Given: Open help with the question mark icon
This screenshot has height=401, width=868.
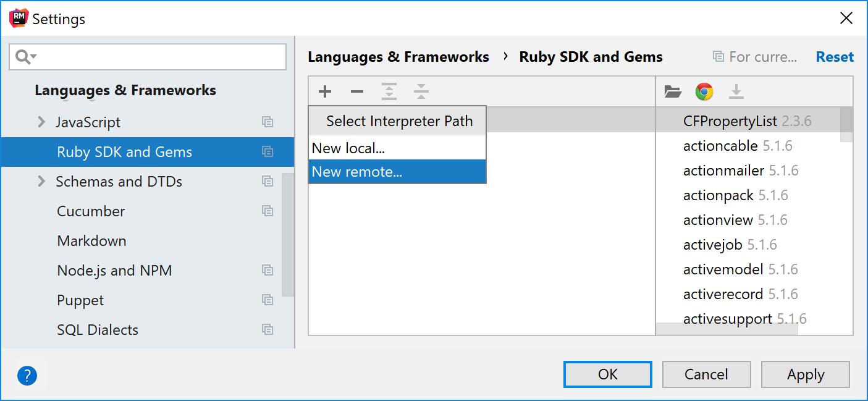Looking at the screenshot, I should click(27, 375).
